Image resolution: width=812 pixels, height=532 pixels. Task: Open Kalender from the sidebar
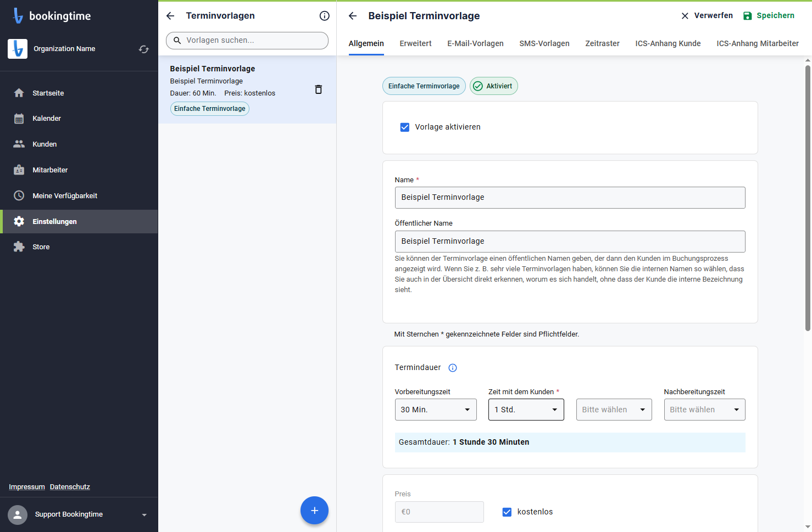coord(79,119)
